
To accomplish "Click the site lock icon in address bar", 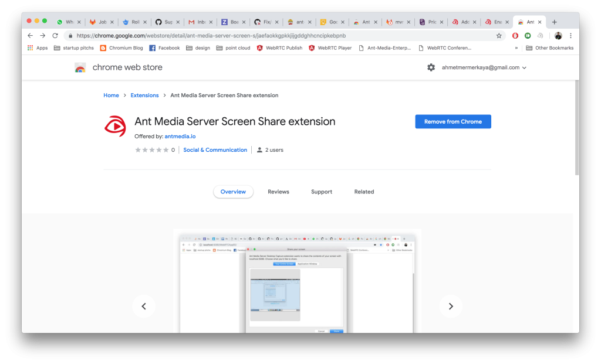I will tap(70, 36).
